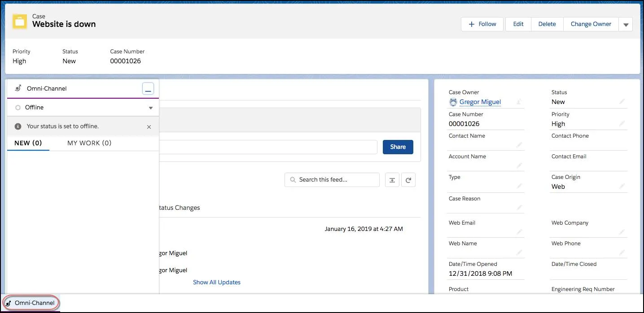This screenshot has height=313, width=644.
Task: Click the Omni-Channel icon in the widget header
Action: point(17,88)
